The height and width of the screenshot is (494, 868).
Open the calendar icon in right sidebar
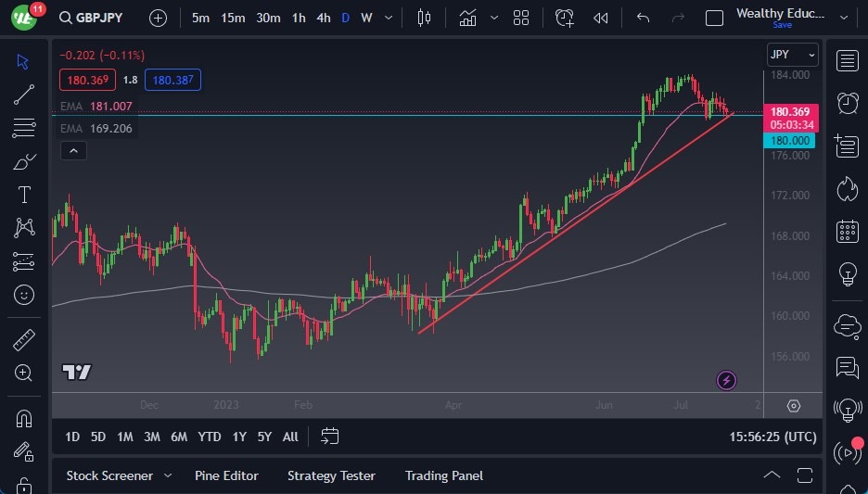(847, 231)
